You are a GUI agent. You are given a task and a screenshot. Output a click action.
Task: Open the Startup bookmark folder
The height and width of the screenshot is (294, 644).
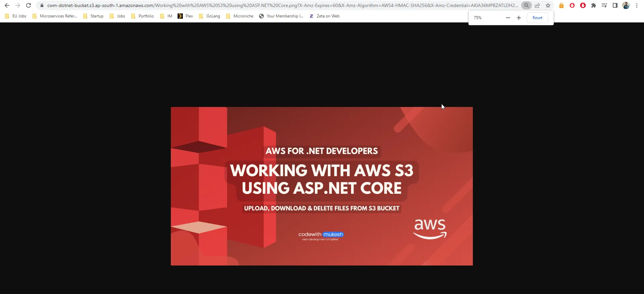point(93,16)
